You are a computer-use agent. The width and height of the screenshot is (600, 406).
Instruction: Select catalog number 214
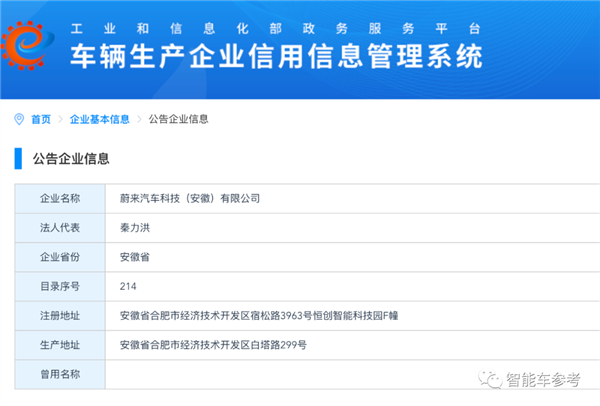[x=128, y=286]
